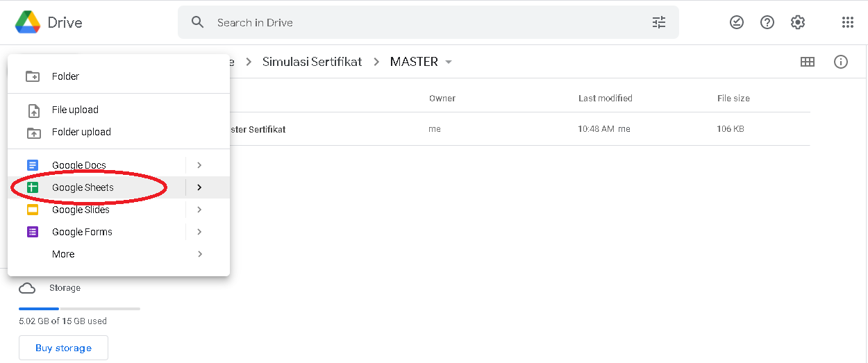The width and height of the screenshot is (868, 363).
Task: Click the Folder upload icon
Action: (33, 132)
